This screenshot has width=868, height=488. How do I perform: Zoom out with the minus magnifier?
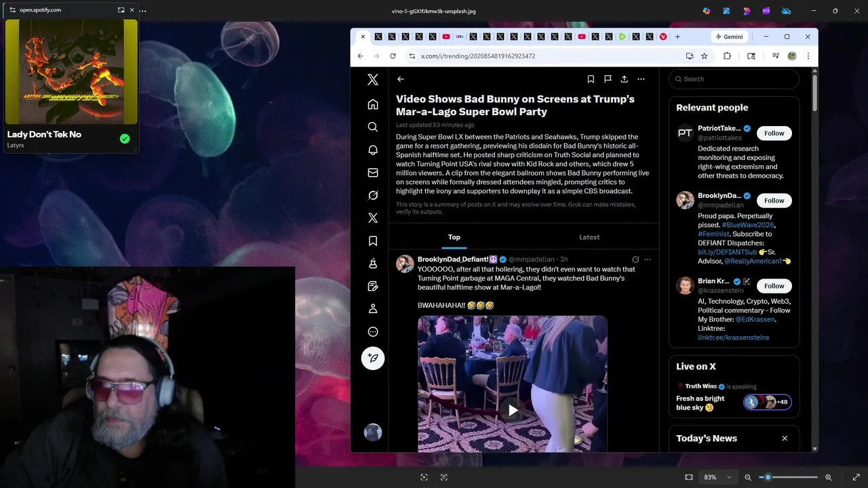point(748,477)
